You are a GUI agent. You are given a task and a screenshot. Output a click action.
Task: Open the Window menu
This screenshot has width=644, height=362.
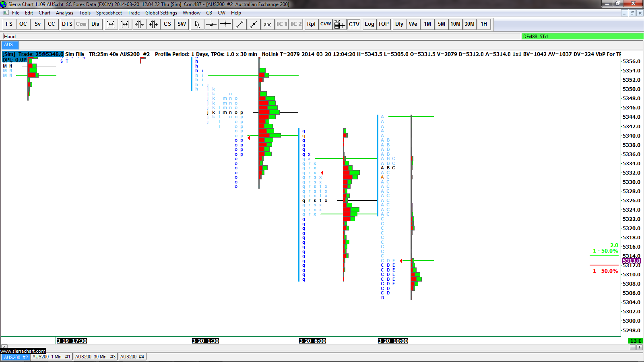(x=192, y=13)
